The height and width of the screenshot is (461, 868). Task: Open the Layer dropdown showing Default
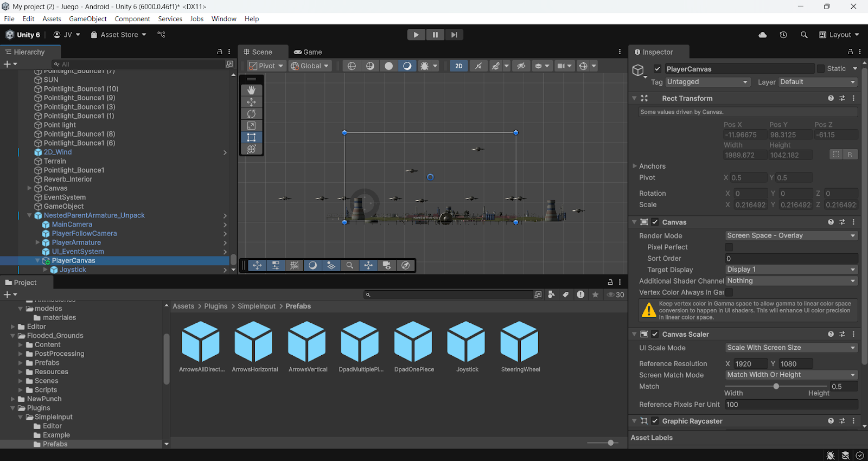818,82
